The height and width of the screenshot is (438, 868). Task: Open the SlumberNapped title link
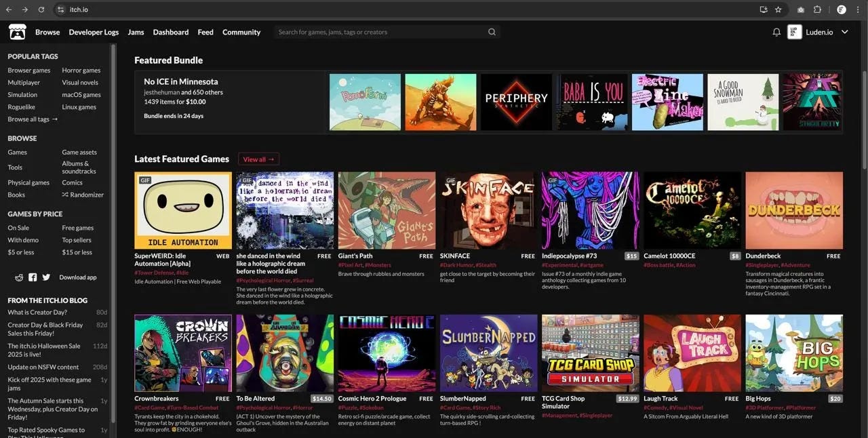[463, 399]
